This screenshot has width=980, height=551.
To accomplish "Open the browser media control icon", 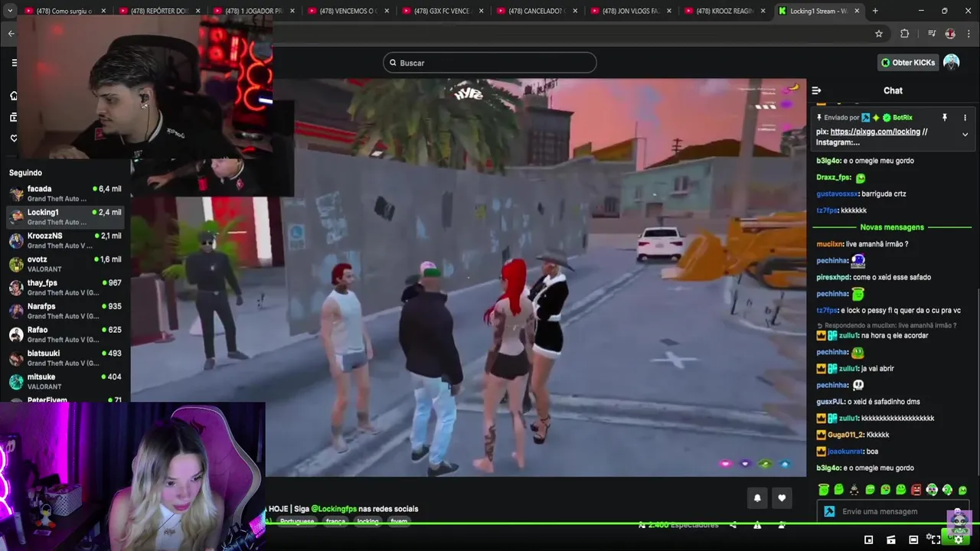I will [x=932, y=34].
